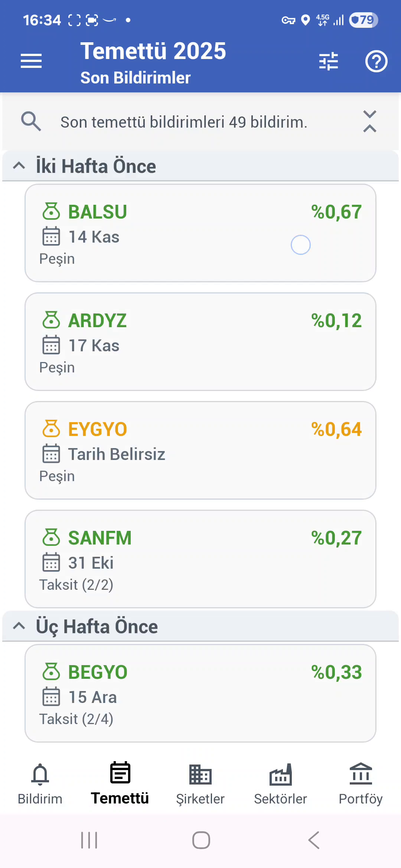
Task: Tap the search magnifier icon
Action: coord(31,121)
